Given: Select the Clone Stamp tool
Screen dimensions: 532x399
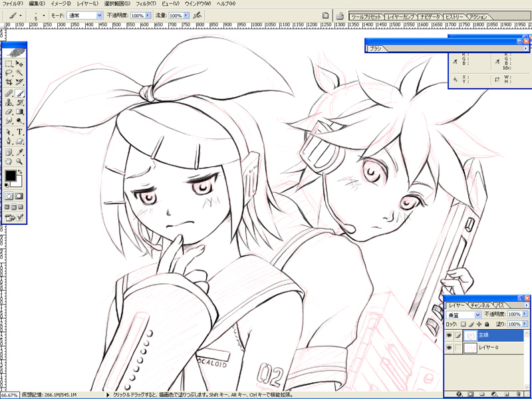Looking at the screenshot, I should pyautogui.click(x=9, y=102).
